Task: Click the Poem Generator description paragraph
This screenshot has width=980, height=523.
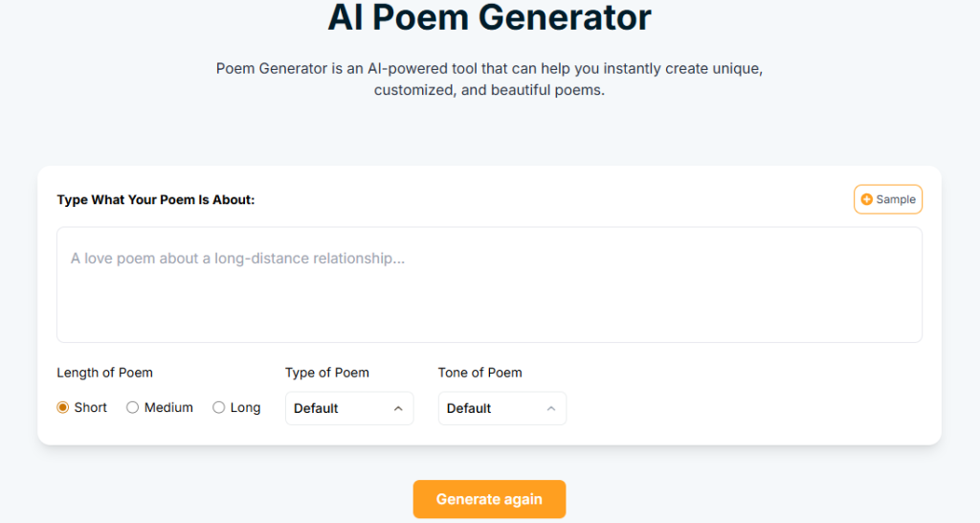Action: [489, 80]
